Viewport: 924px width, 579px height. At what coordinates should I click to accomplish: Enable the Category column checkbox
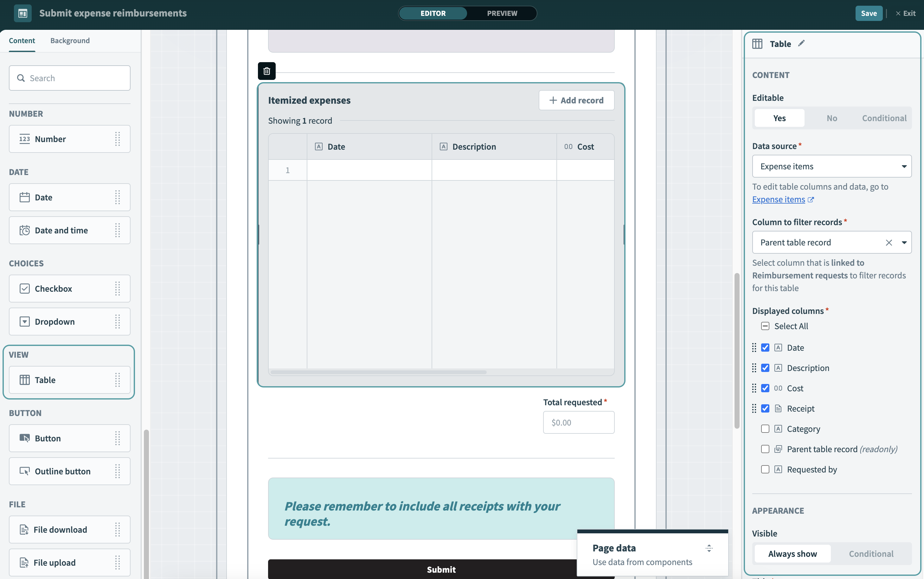pos(765,428)
